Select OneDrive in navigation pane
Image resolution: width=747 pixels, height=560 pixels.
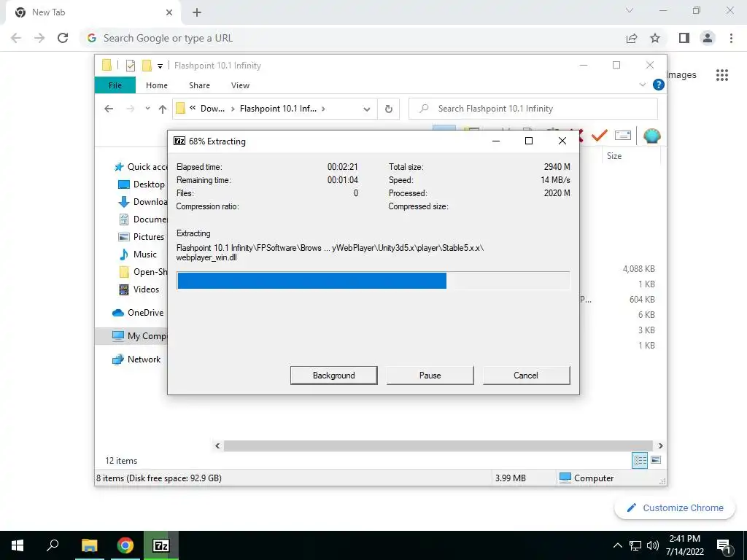pos(138,313)
